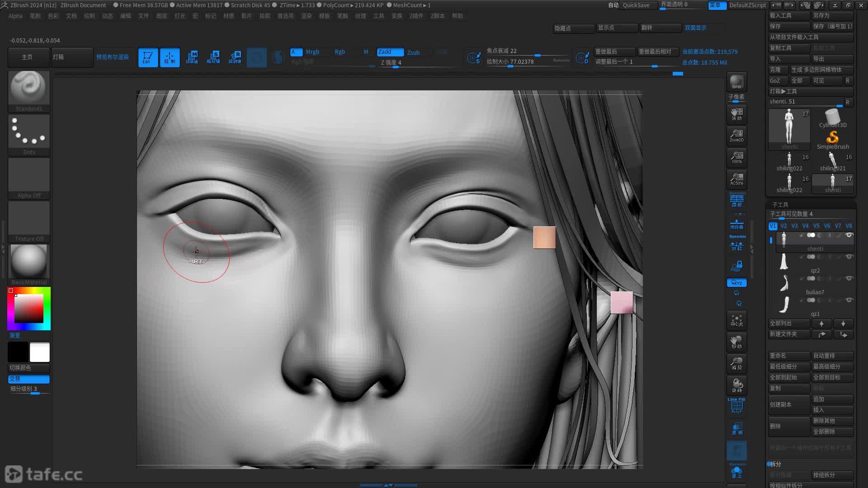The height and width of the screenshot is (488, 868).
Task: Toggle the PolyF Line Fill icon
Action: pyautogui.click(x=736, y=406)
